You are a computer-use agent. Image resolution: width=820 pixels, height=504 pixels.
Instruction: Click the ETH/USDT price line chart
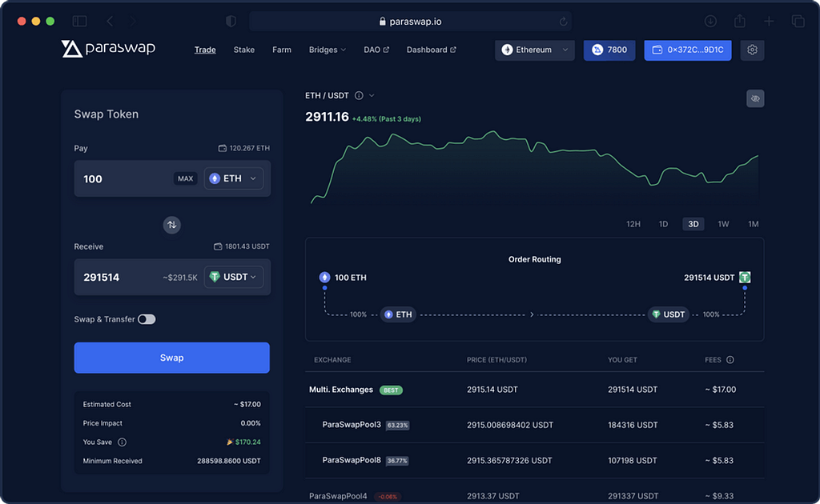pos(534,167)
